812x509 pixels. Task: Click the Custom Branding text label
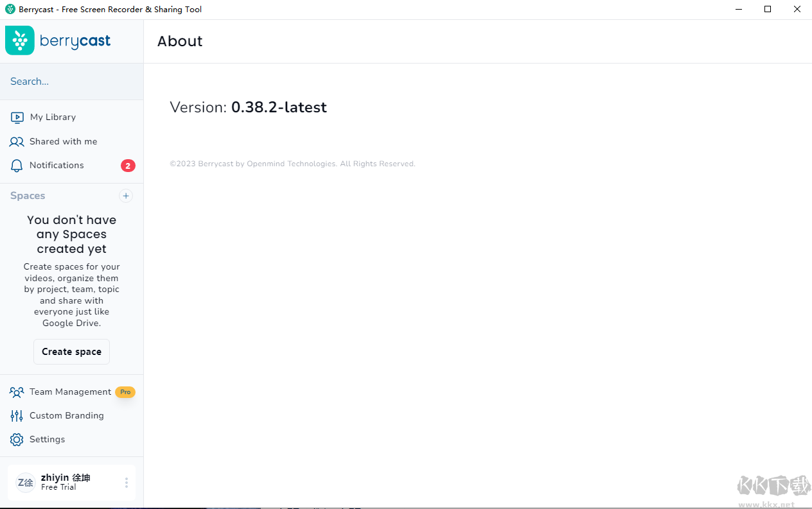click(x=66, y=416)
